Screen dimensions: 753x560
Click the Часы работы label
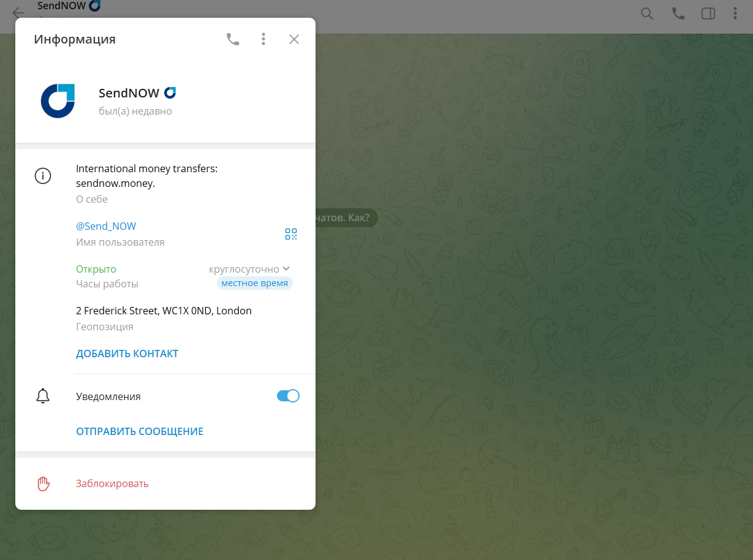click(107, 284)
